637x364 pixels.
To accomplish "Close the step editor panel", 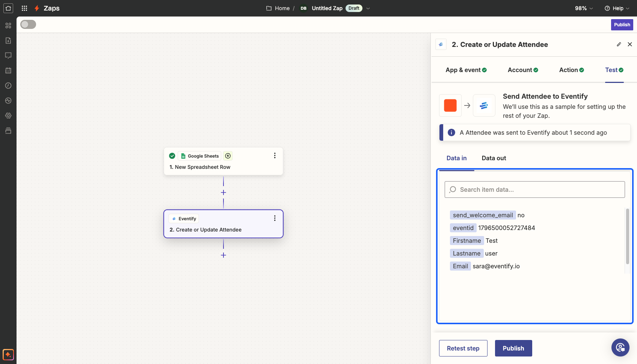I will tap(630, 44).
